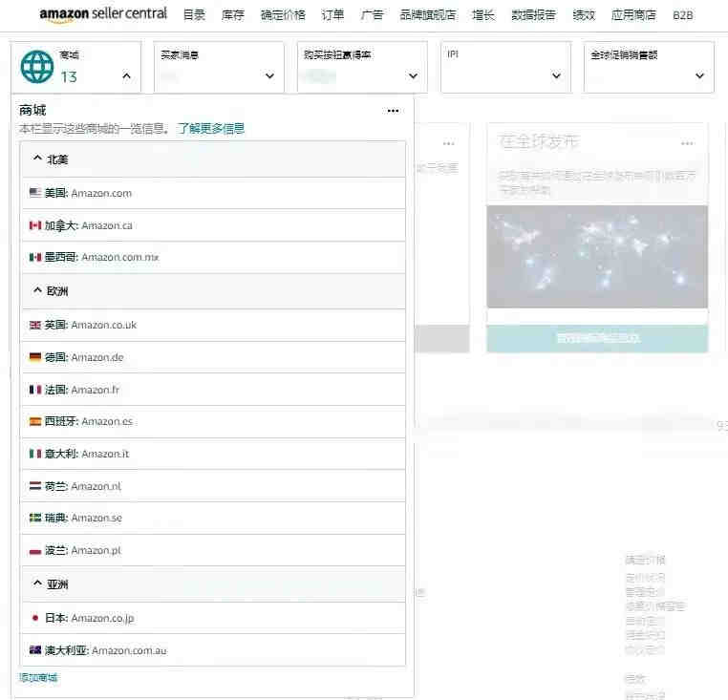The image size is (728, 700).
Task: Open the 增长 menu
Action: (x=483, y=15)
